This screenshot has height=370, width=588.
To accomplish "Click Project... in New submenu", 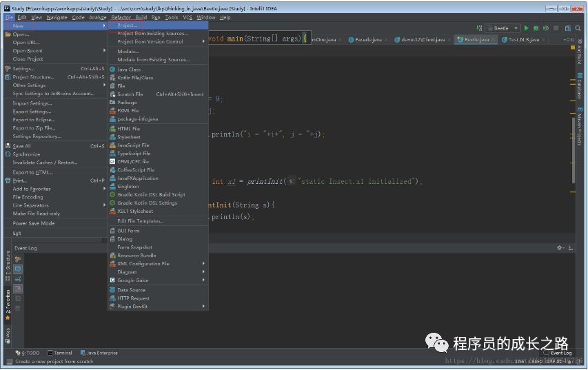I will [158, 25].
